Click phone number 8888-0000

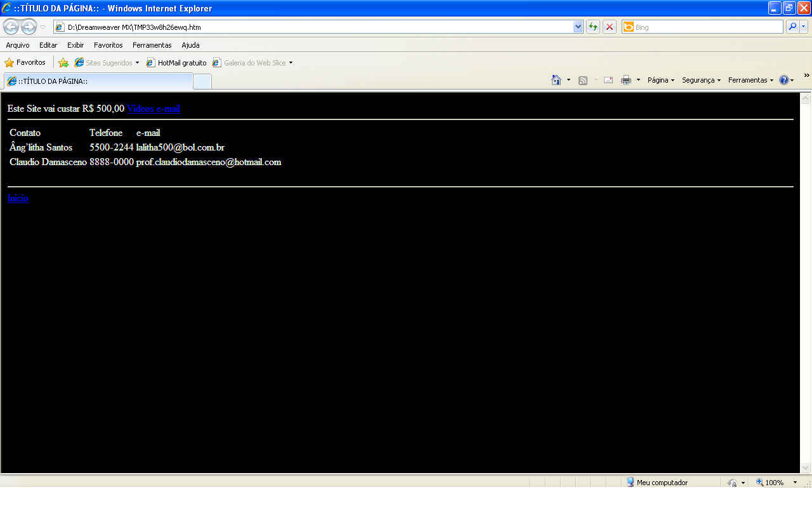pos(112,162)
